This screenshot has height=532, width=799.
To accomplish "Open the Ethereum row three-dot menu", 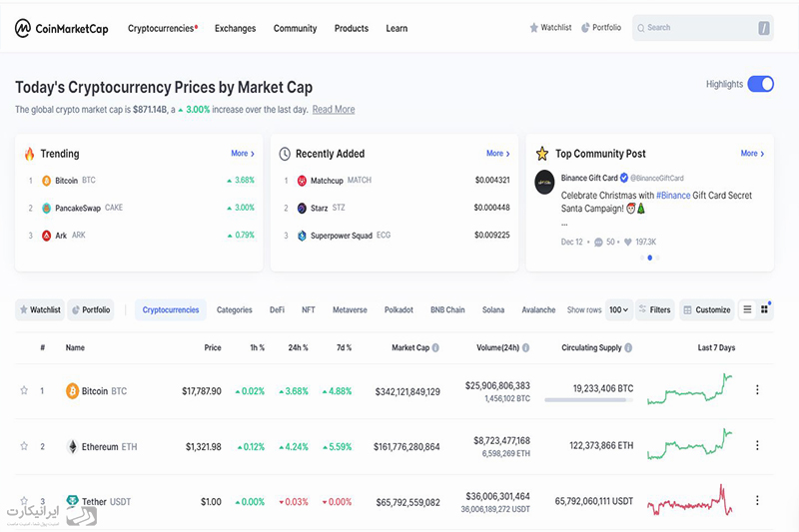I will tap(757, 445).
